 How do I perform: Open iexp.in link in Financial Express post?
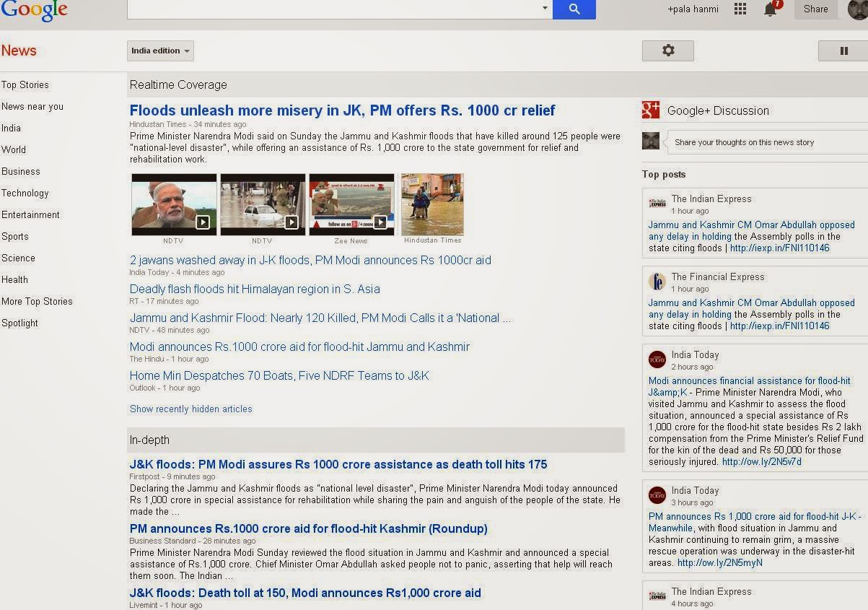pyautogui.click(x=780, y=326)
